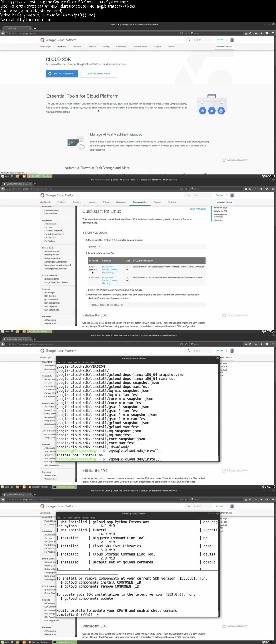Image resolution: width=276 pixels, height=644 pixels.
Task: Bookmark the cloud.google.com/sdk/ page with the star
Action: [246, 33]
